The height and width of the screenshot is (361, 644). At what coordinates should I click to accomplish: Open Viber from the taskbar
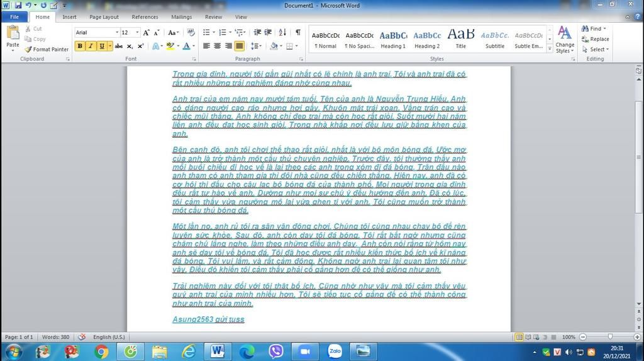[276, 352]
